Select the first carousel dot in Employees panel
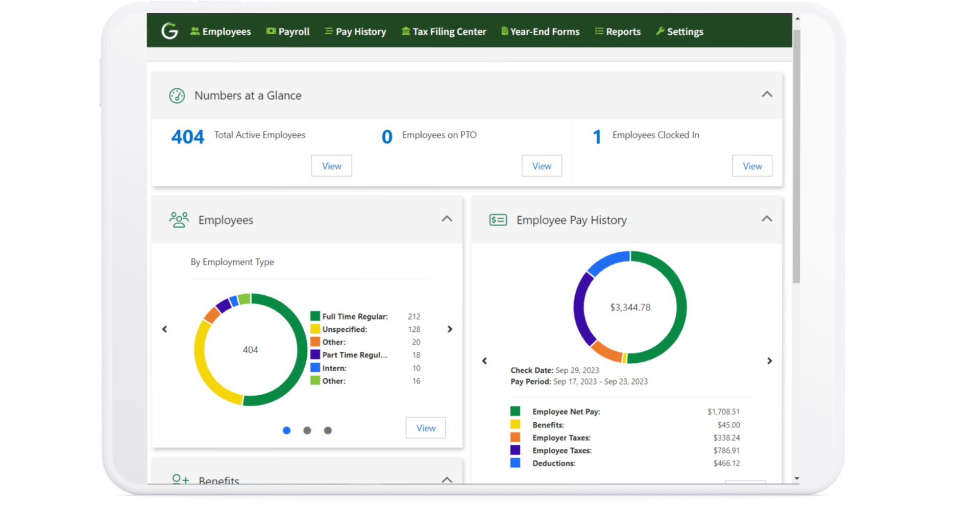The height and width of the screenshot is (531, 980). [287, 430]
